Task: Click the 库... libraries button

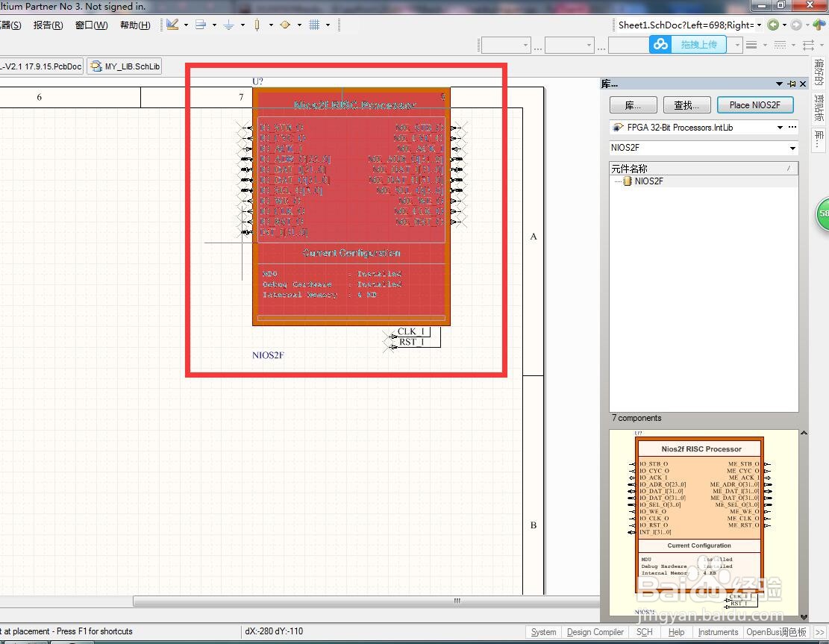Action: click(633, 105)
